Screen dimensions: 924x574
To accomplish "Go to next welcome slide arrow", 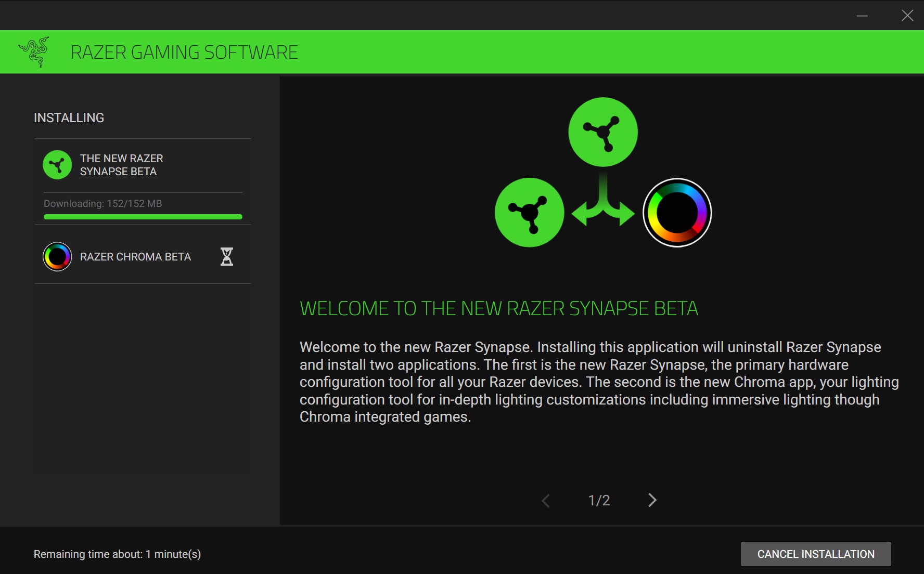I will (652, 500).
